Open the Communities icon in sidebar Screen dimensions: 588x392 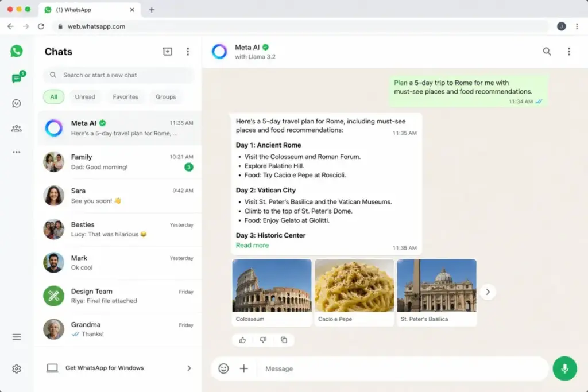click(17, 129)
